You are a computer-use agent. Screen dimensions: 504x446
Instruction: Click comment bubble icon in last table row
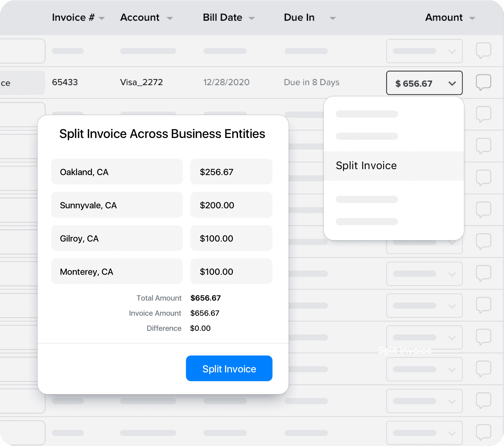[x=483, y=432]
